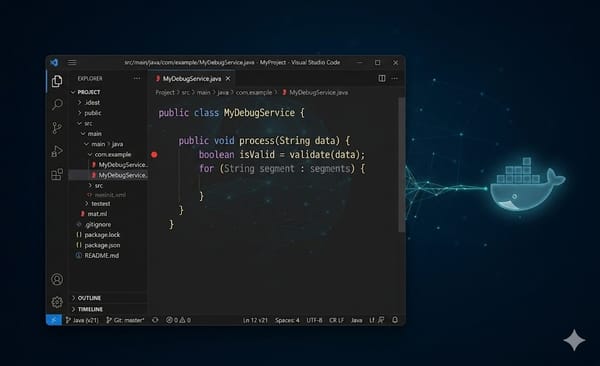Screen dimensions: 600x366
Task: Open the package.json file
Action: click(102, 245)
